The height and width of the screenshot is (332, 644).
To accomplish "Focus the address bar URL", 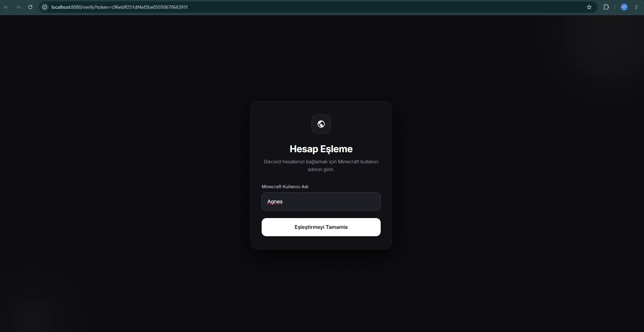I will pos(119,7).
